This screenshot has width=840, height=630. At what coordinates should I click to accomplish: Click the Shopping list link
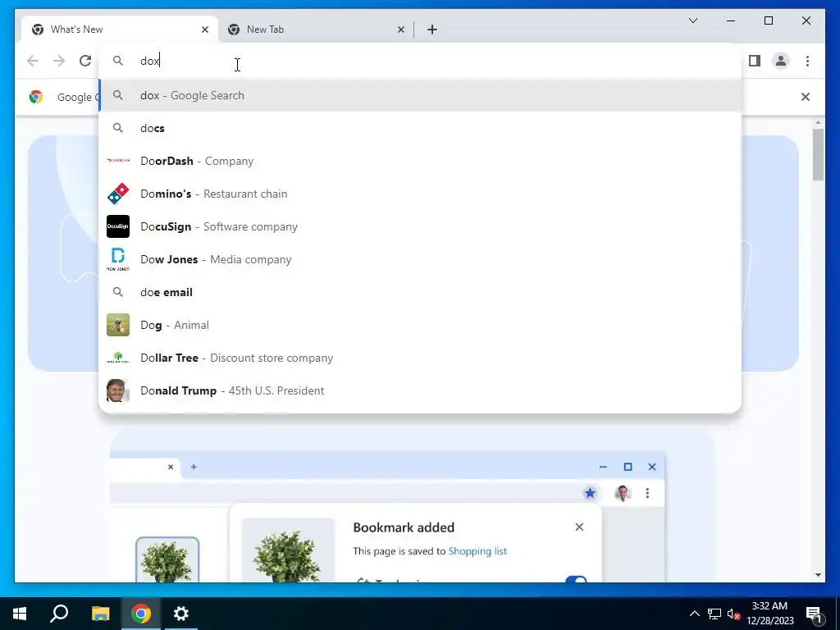[477, 551]
